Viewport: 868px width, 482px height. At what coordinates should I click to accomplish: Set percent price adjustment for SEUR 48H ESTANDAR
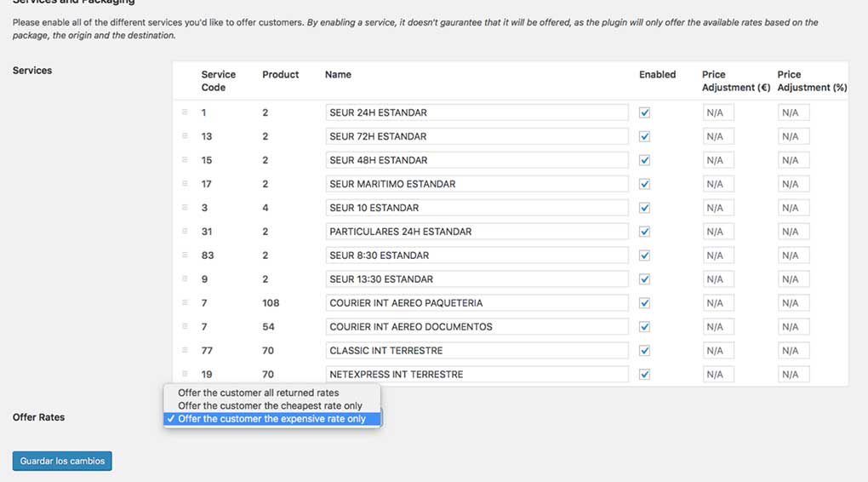(x=794, y=160)
